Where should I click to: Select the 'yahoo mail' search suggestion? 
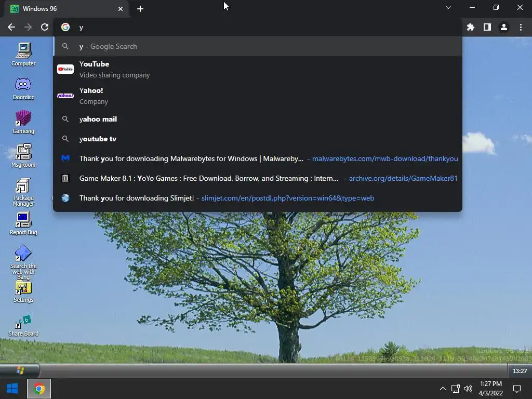(x=258, y=119)
